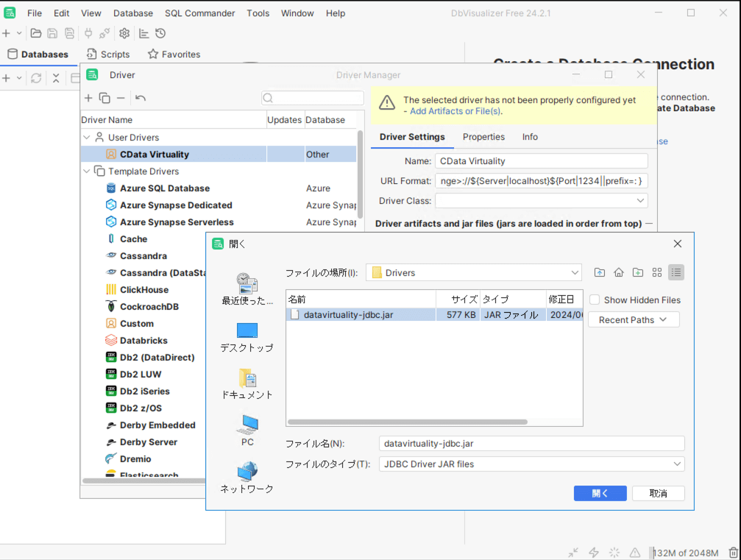
Task: Collapse the User Drivers tree node
Action: [87, 138]
